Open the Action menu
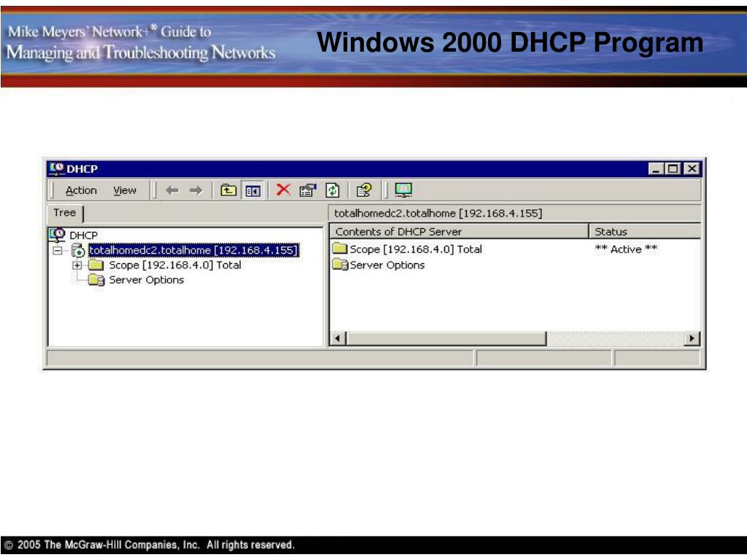Viewport: 747px width, 560px height. pos(81,190)
